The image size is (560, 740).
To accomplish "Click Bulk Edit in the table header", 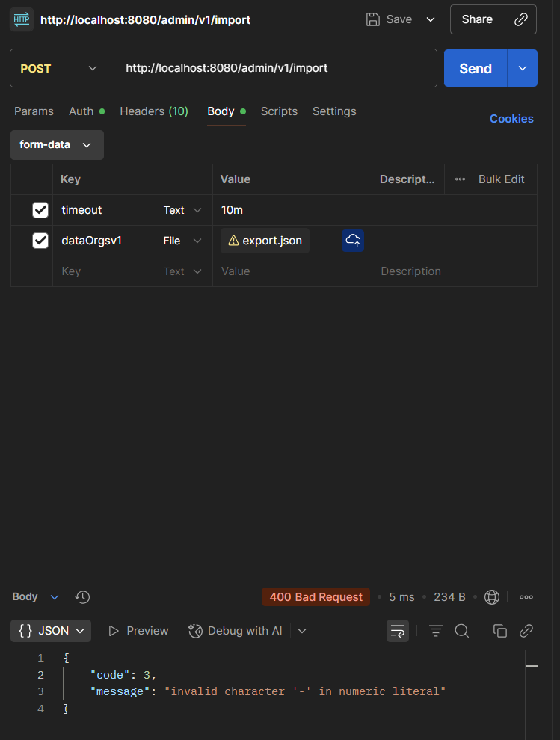I will (501, 179).
